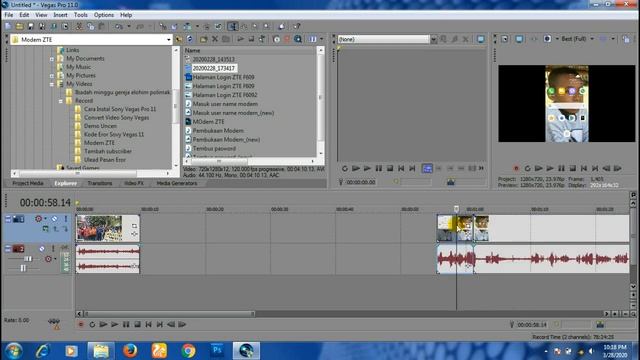Solo video track 1
The image size is (640, 360).
(x=66, y=219)
